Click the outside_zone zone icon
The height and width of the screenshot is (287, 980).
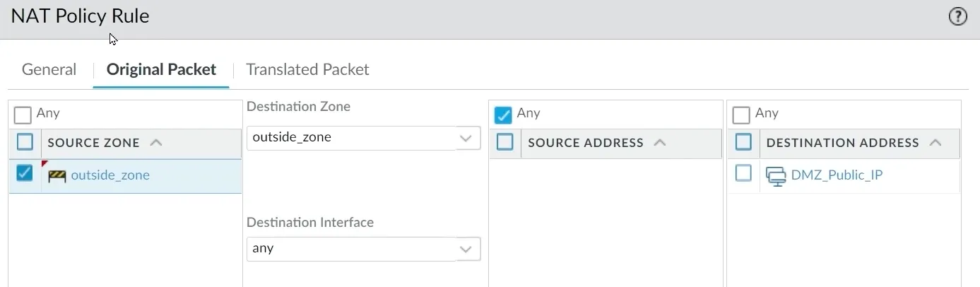57,176
